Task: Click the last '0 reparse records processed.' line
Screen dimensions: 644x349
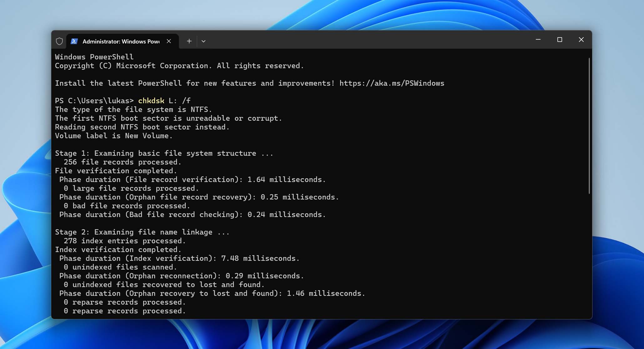Action: point(125,311)
